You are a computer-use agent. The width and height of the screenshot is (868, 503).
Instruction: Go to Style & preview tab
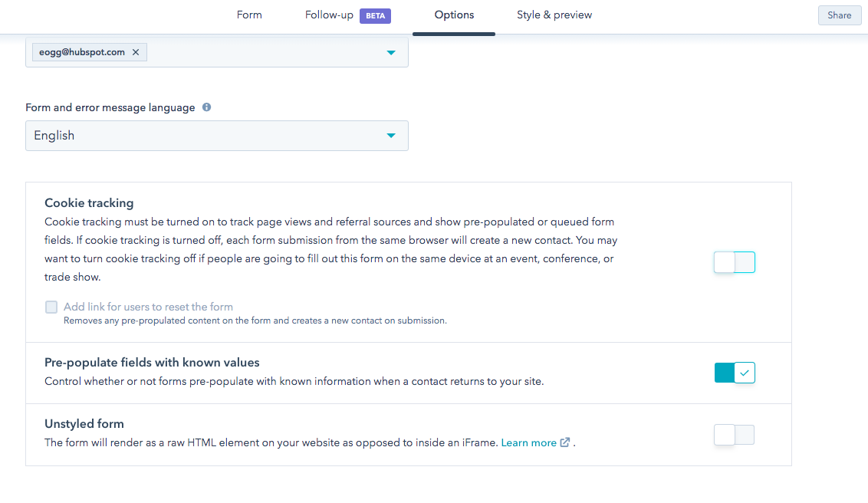pyautogui.click(x=554, y=15)
